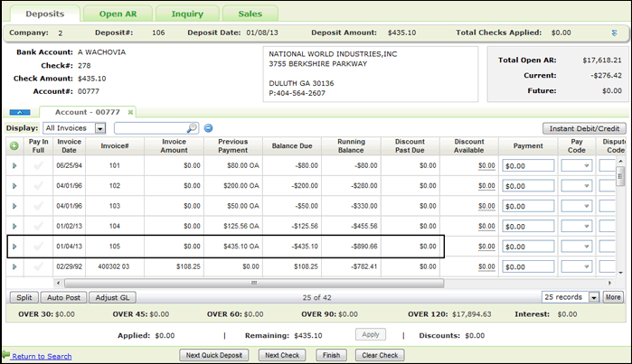The image size is (632, 364).
Task: Switch to the Open AR tab
Action: pos(118,14)
